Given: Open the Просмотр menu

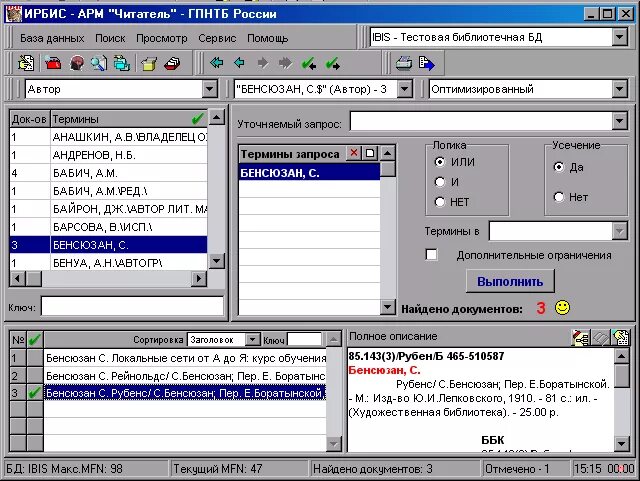Looking at the screenshot, I should 162,38.
